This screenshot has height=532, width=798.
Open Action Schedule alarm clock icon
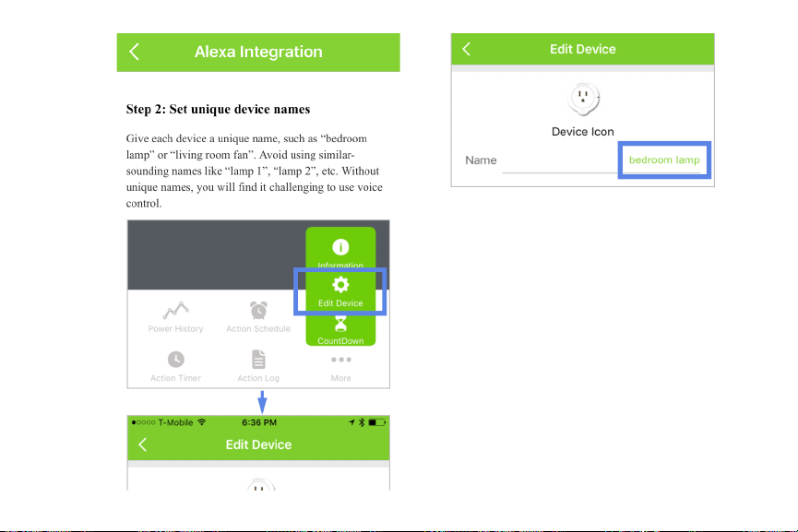tap(258, 310)
